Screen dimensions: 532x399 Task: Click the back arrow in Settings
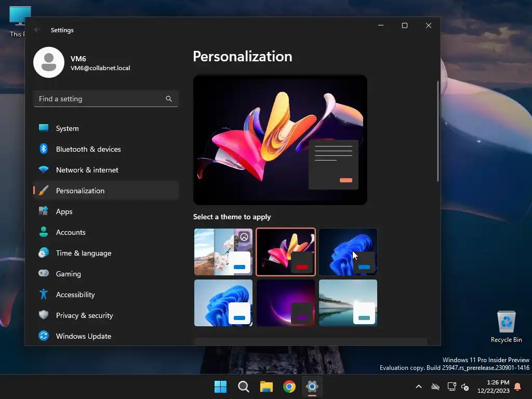(37, 30)
